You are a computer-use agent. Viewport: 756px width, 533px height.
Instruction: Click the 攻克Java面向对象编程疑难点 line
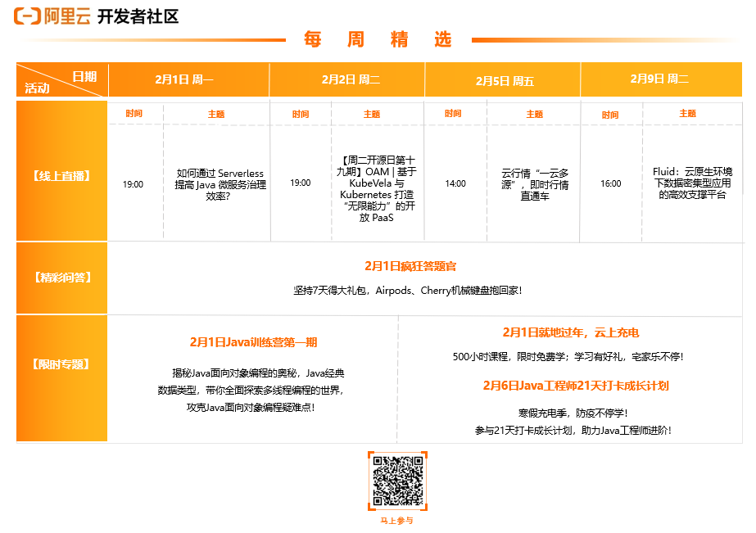251,407
